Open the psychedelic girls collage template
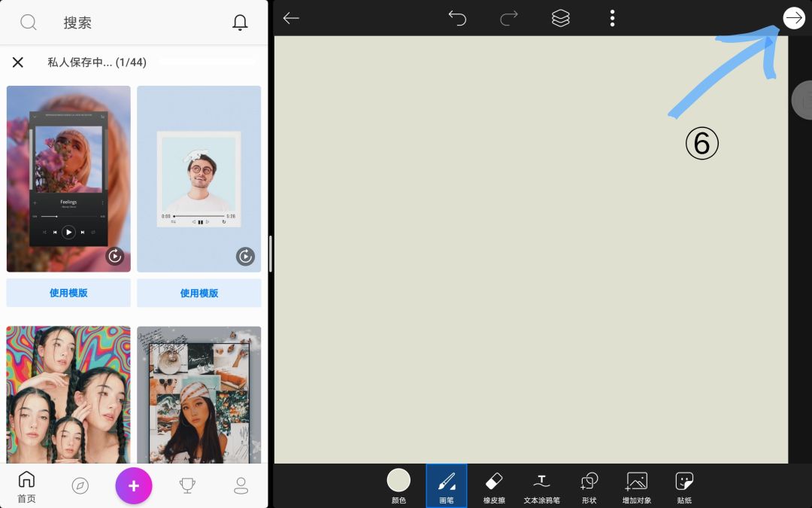This screenshot has width=812, height=508. point(68,394)
